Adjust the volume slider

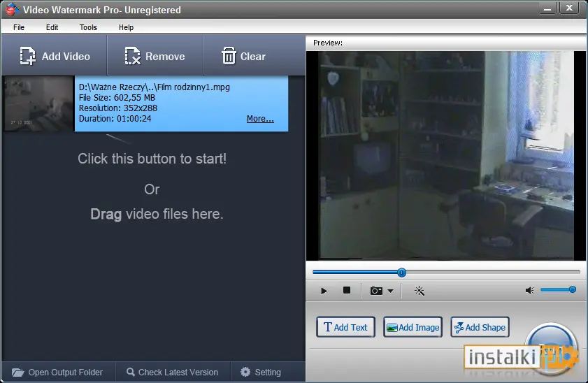click(x=558, y=289)
